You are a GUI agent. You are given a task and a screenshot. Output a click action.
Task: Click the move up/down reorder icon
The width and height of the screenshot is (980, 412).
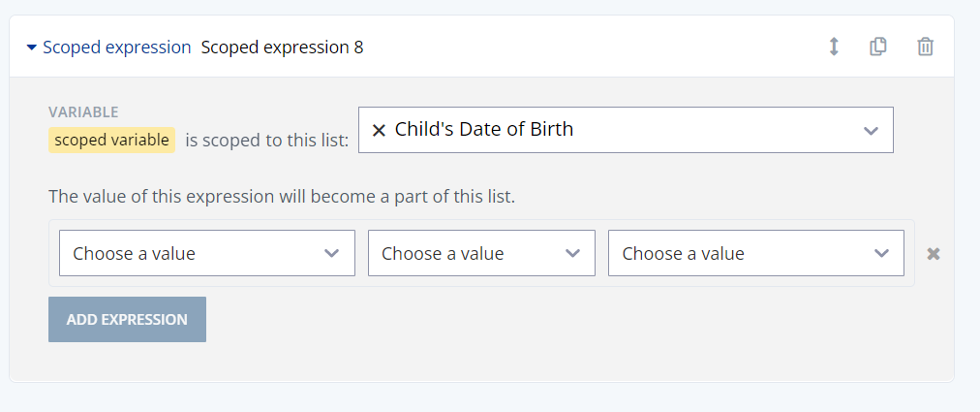click(833, 47)
